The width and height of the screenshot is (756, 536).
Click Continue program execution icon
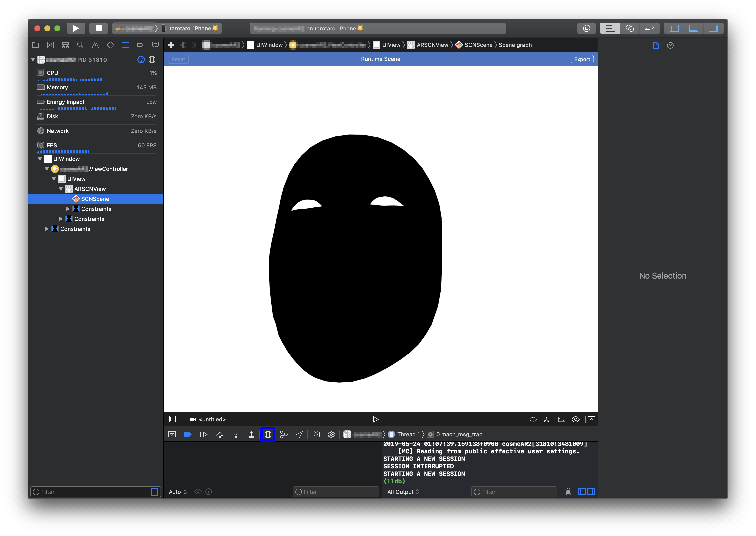[203, 434]
